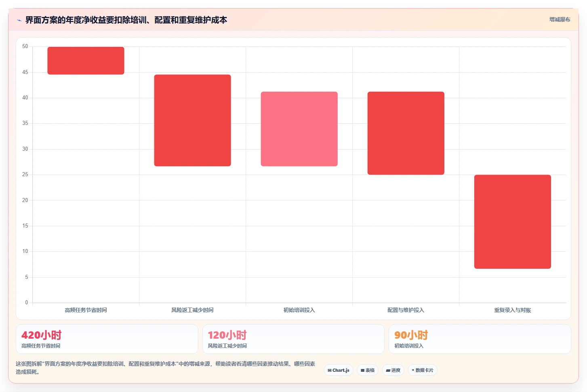Select the pink 初始培训投入 bar

click(299, 129)
